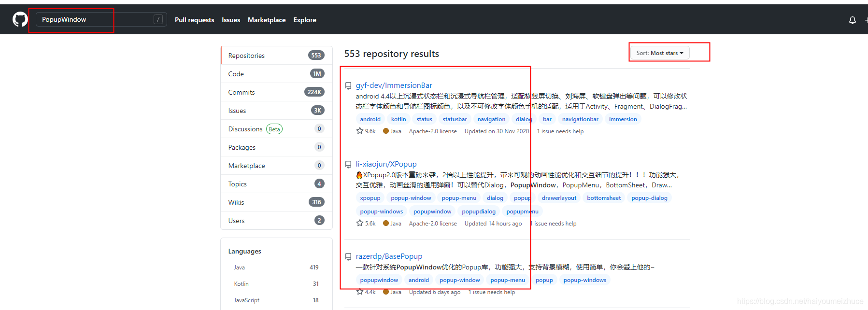
Task: Open Marketplace in top navigation
Action: coord(267,20)
